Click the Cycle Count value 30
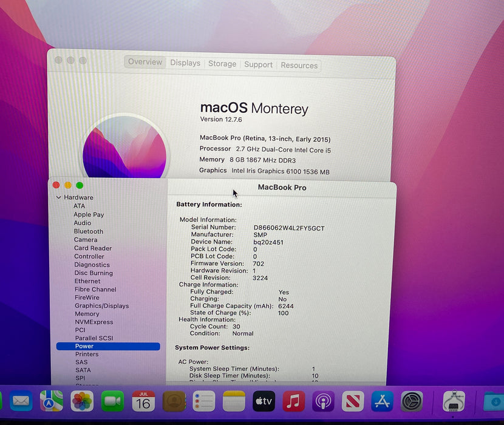Screen dimensions: 504x425 click(x=236, y=326)
